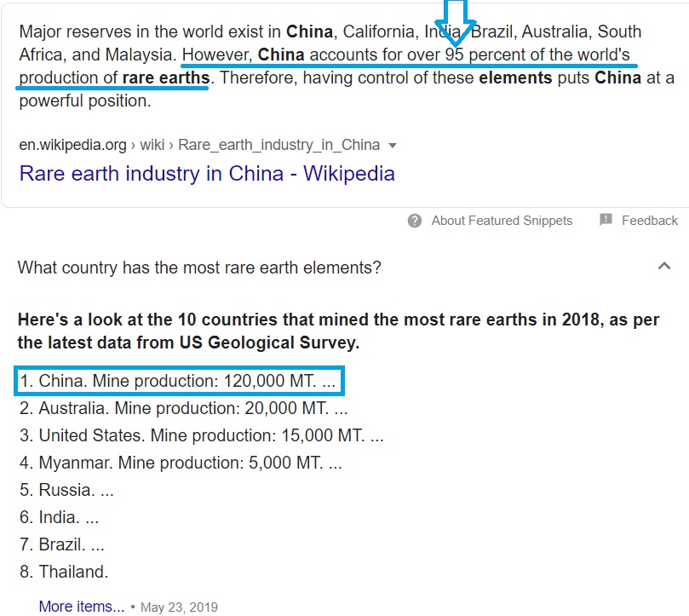This screenshot has height=616, width=689.
Task: Click the Feedback flag icon
Action: (x=606, y=220)
